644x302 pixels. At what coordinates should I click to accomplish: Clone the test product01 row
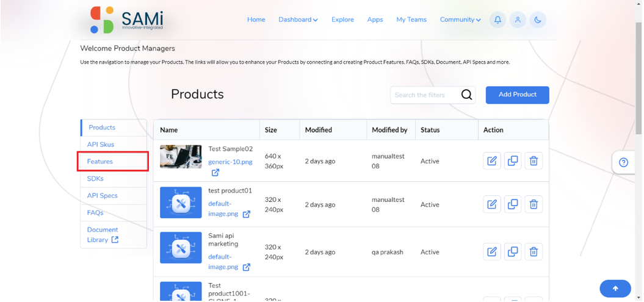click(x=513, y=204)
